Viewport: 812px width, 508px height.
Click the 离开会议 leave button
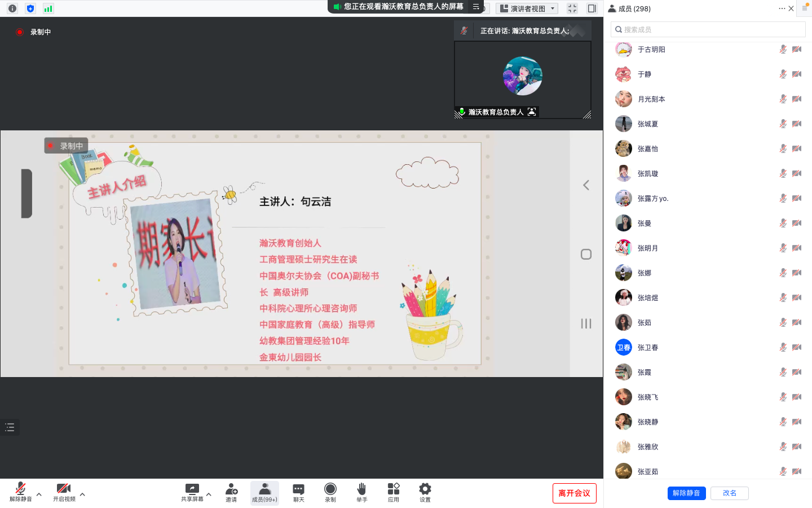574,493
